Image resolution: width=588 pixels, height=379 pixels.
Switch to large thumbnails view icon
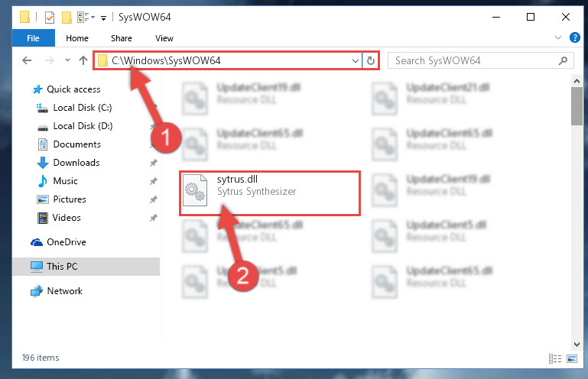pos(572,359)
